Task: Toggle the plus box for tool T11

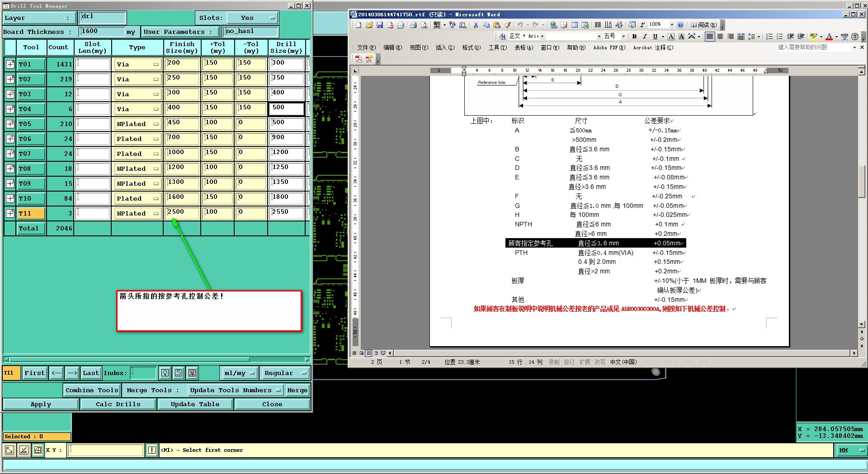Action: (10, 213)
